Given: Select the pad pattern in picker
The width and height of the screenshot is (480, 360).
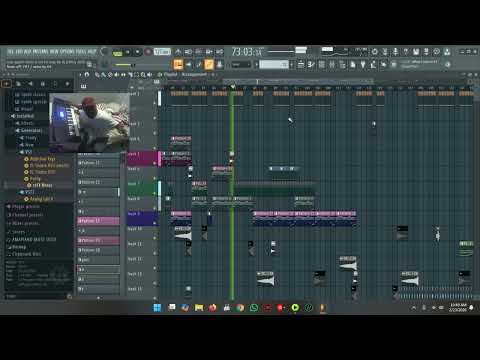Looking at the screenshot, I should (x=98, y=259).
